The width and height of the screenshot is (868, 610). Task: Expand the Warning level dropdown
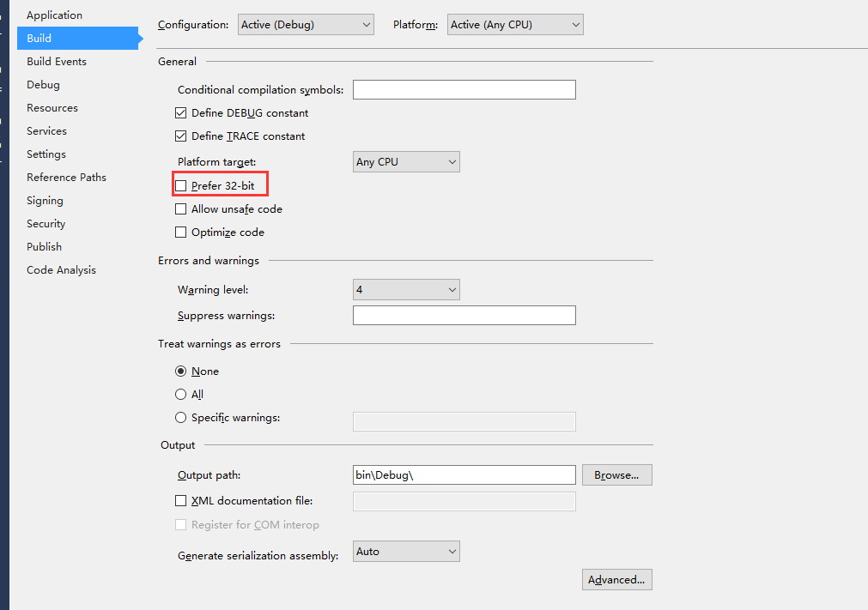pyautogui.click(x=406, y=290)
